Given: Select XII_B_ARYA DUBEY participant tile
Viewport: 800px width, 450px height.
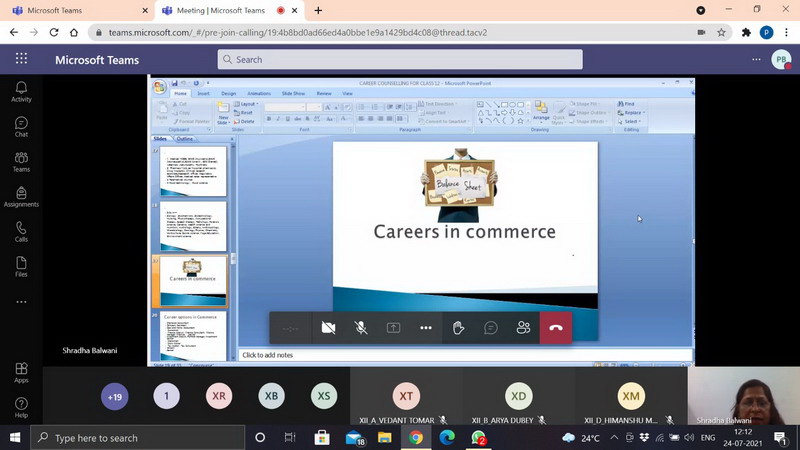Looking at the screenshot, I should point(518,396).
